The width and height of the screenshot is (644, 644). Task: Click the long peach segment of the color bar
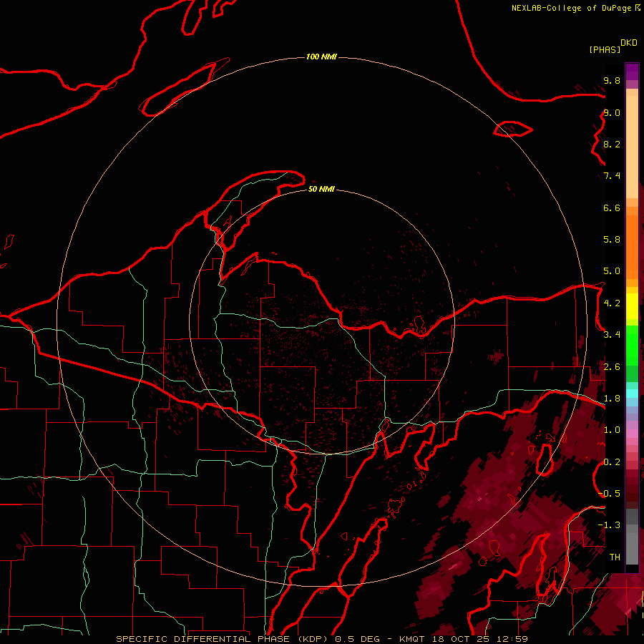(632, 147)
